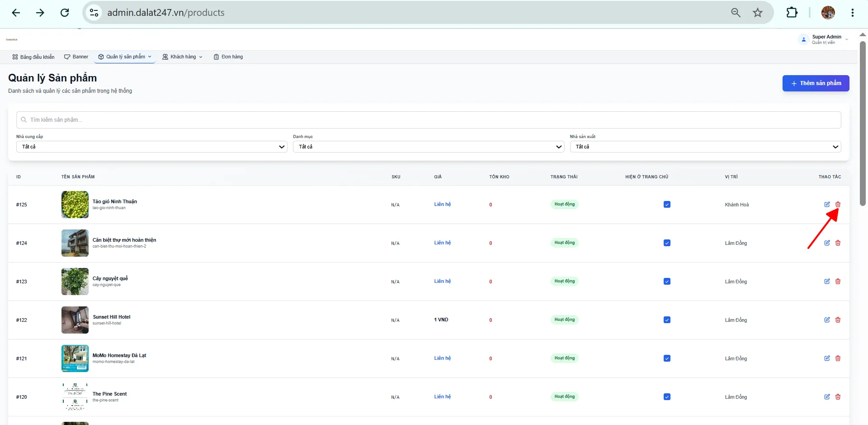
Task: Delete the Táo gió Ninh Thuận product
Action: (x=838, y=205)
